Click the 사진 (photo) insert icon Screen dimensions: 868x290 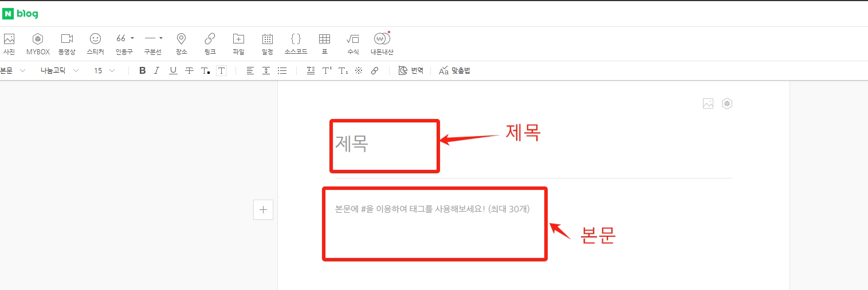pyautogui.click(x=9, y=43)
